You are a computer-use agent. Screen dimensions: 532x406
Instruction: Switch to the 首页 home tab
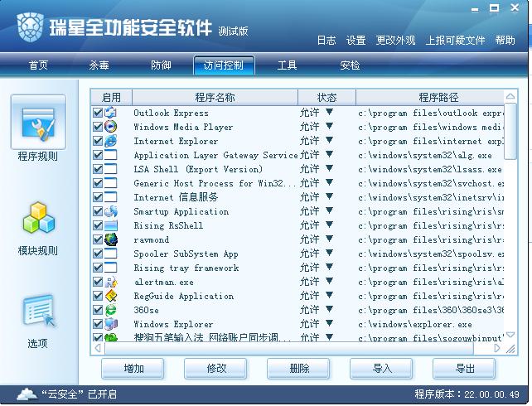click(38, 65)
